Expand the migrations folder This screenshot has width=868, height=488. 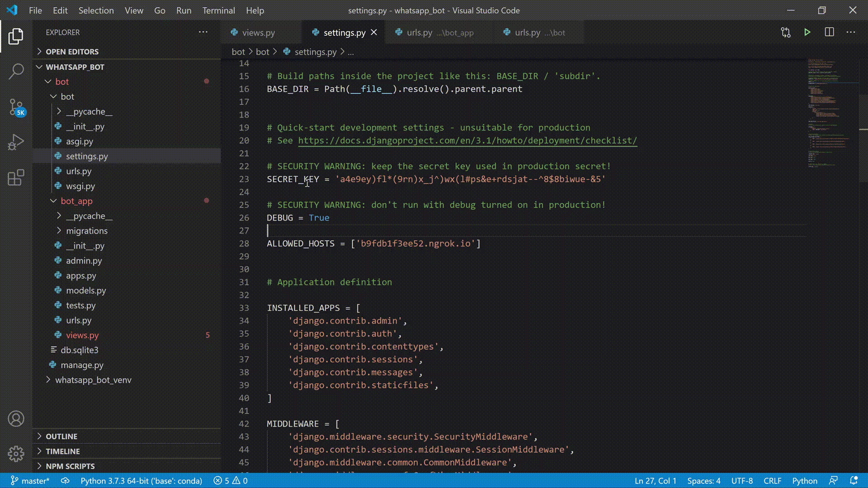(87, 231)
